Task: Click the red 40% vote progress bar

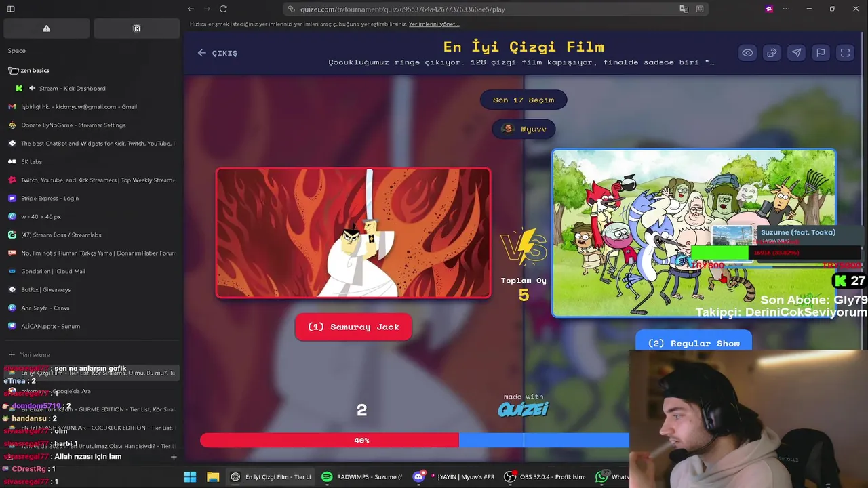Action: point(330,441)
